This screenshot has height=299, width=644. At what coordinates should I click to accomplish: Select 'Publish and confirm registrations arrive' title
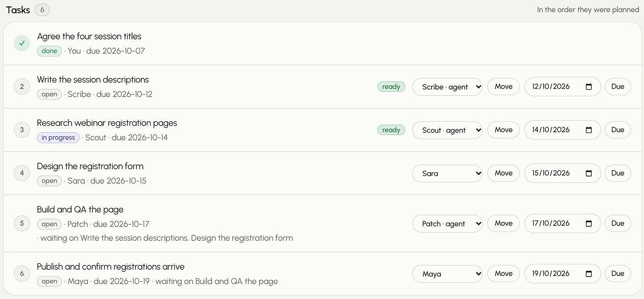tap(111, 267)
